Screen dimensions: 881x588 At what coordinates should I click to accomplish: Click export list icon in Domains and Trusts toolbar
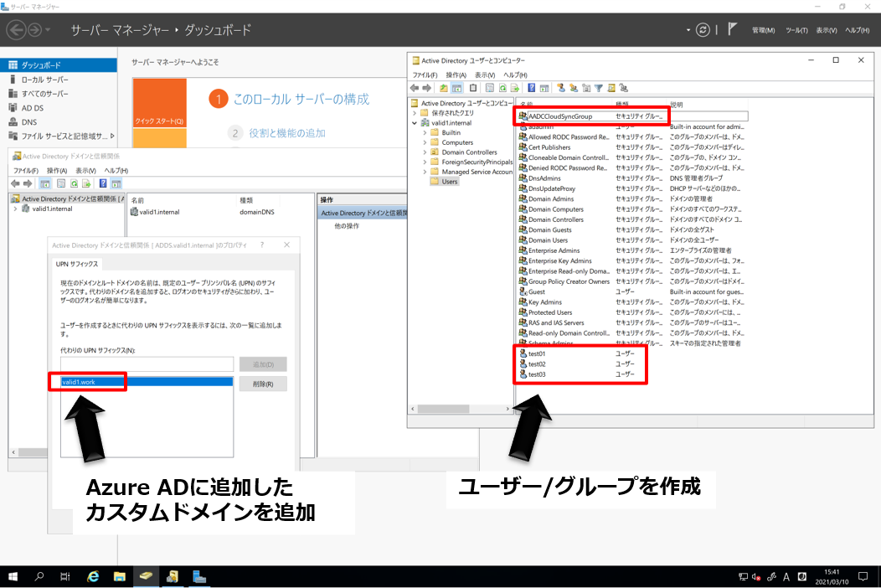point(86,183)
